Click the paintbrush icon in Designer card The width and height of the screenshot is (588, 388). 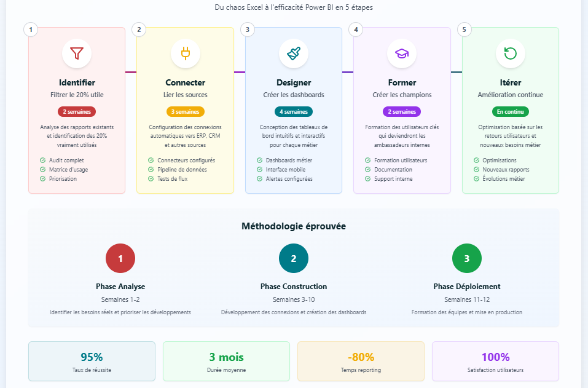(x=294, y=53)
